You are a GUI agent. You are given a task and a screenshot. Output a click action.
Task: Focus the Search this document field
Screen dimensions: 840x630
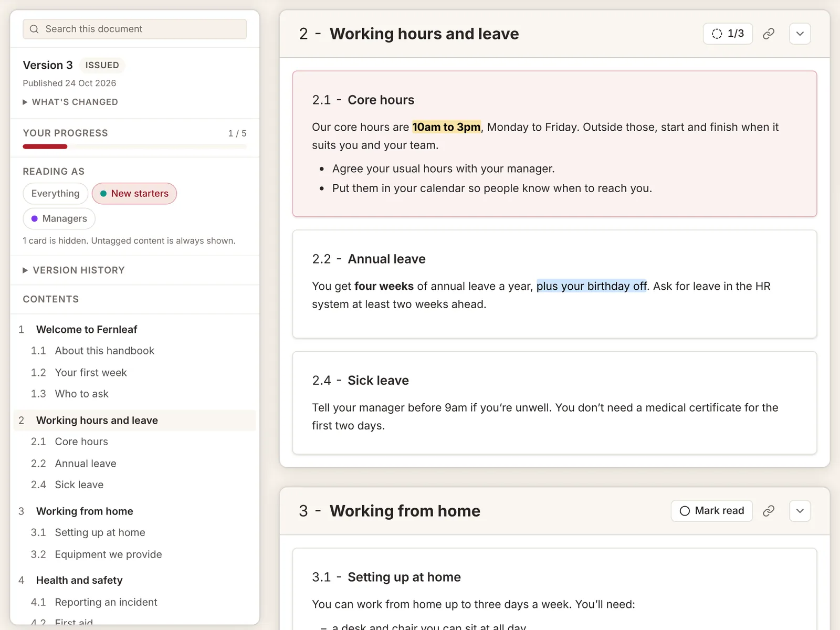click(134, 29)
